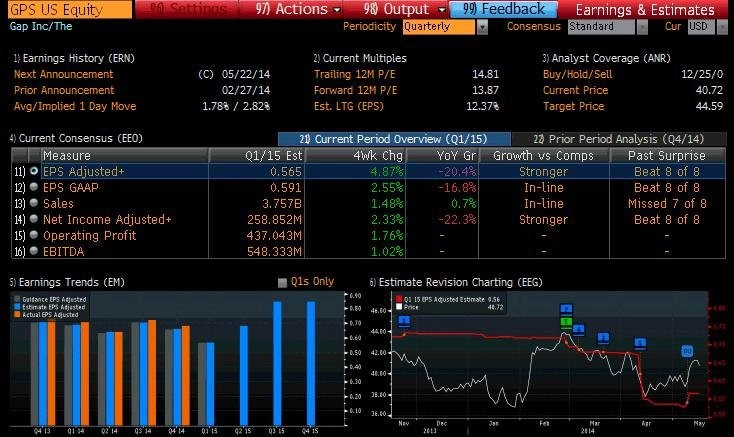Click the YoY Gr column header
The image size is (734, 437).
click(442, 155)
